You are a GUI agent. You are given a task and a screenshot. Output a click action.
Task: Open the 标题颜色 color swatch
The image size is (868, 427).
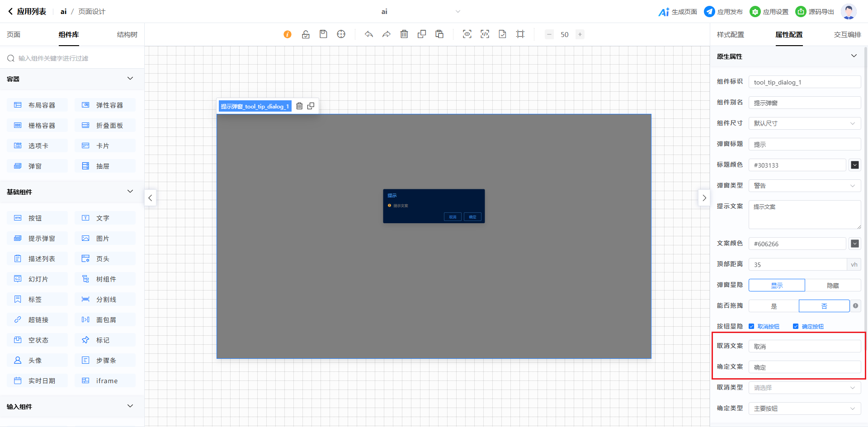(854, 165)
